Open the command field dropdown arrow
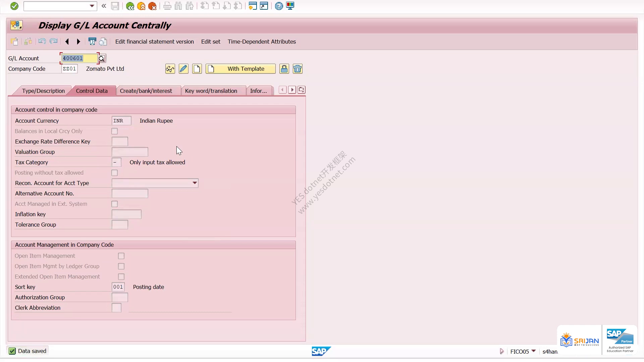The width and height of the screenshot is (644, 362). (x=92, y=6)
